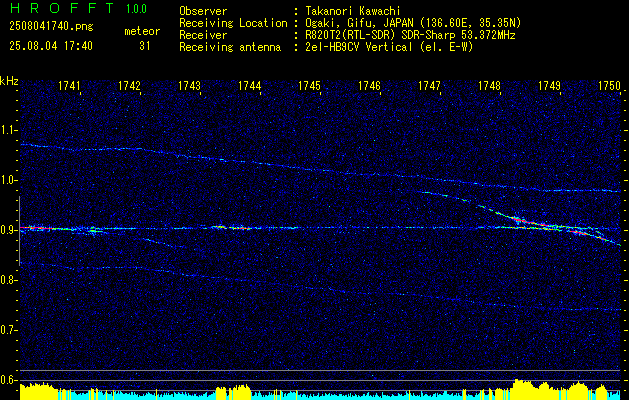629x400 pixels.
Task: Click the Receiving Location label
Action: tap(233, 23)
